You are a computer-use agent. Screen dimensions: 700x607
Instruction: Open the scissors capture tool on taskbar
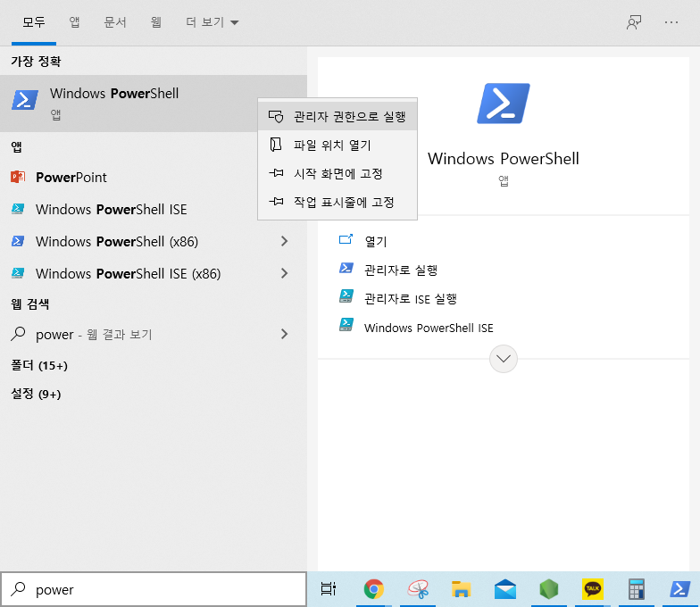tap(418, 589)
